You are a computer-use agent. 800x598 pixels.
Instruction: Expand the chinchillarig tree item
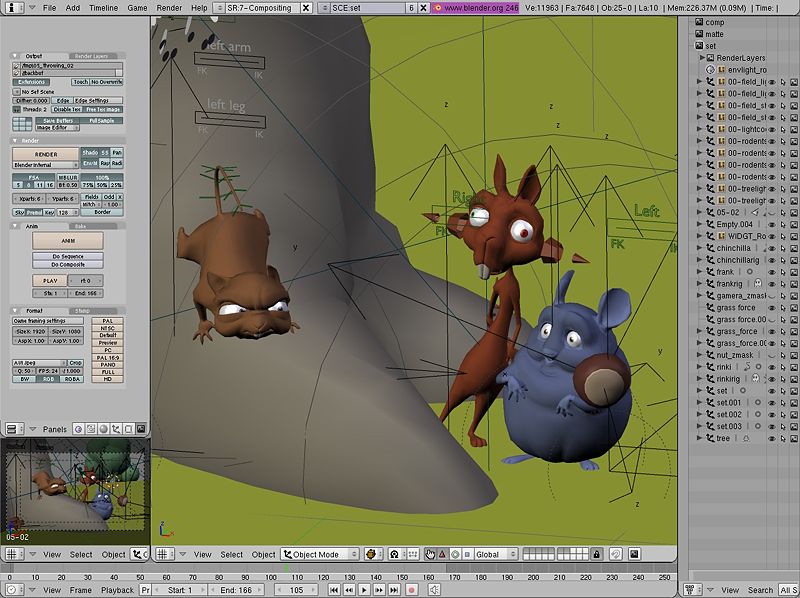point(699,260)
